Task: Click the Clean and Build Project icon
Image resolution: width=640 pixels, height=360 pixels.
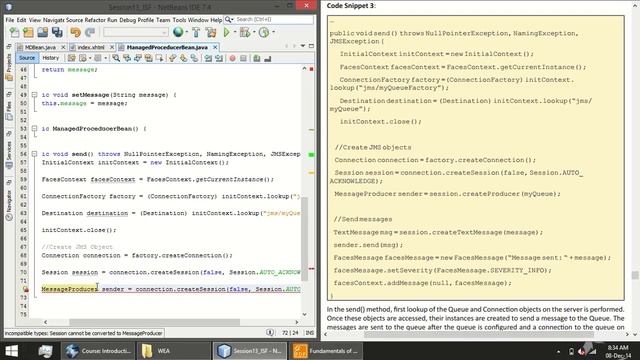Action: tap(211, 32)
